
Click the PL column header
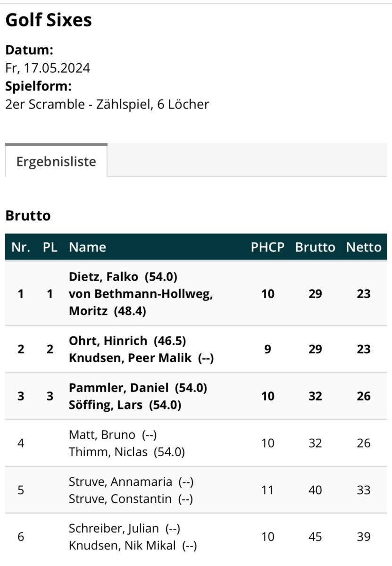[50, 247]
